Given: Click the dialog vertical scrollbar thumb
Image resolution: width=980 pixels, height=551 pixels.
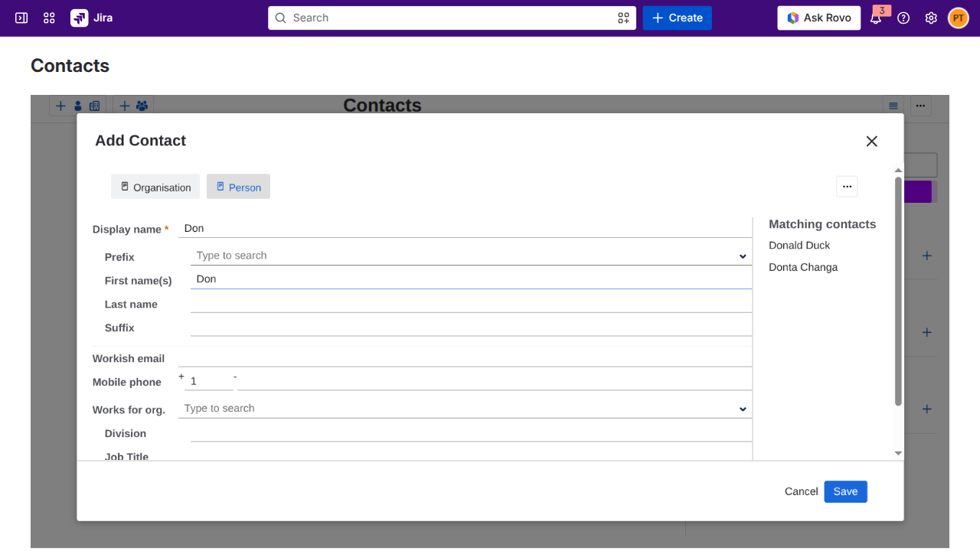Looking at the screenshot, I should point(898,291).
